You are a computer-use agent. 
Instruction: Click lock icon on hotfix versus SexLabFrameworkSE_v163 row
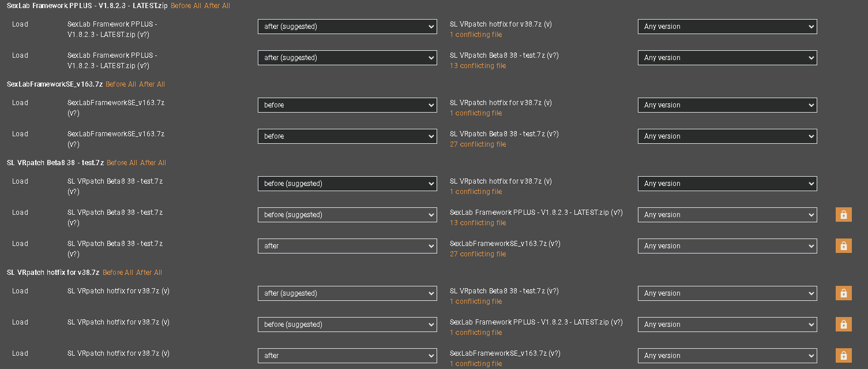click(x=843, y=356)
